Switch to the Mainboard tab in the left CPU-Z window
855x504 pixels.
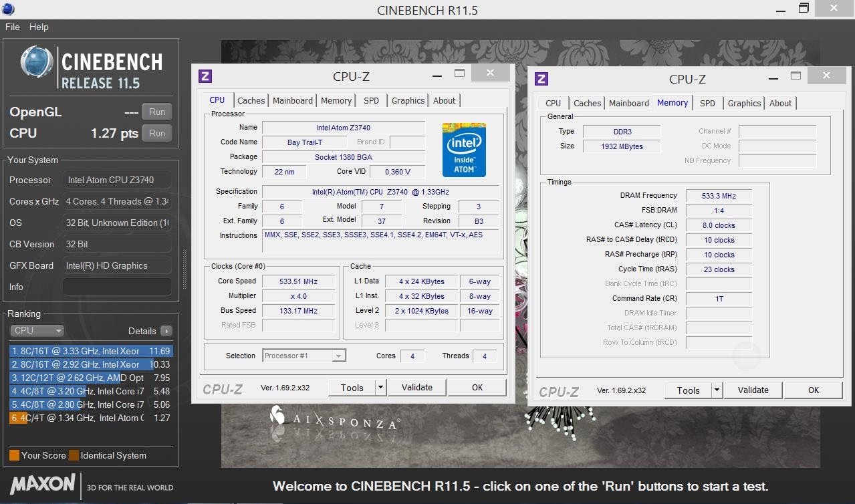[x=293, y=100]
